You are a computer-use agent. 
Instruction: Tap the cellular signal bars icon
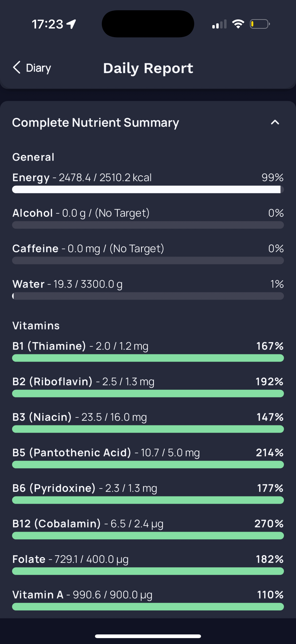coord(219,24)
